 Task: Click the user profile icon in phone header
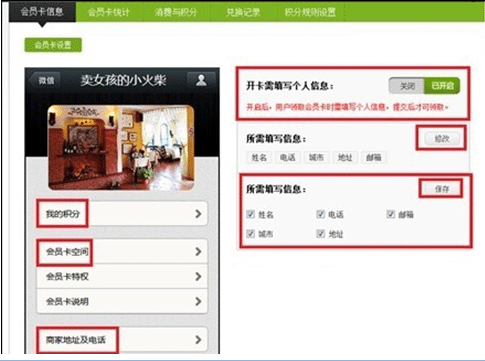tap(201, 80)
